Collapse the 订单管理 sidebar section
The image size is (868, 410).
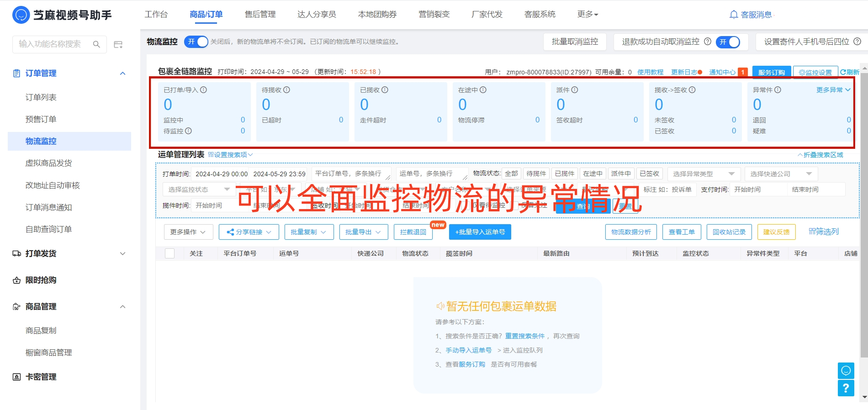point(123,73)
